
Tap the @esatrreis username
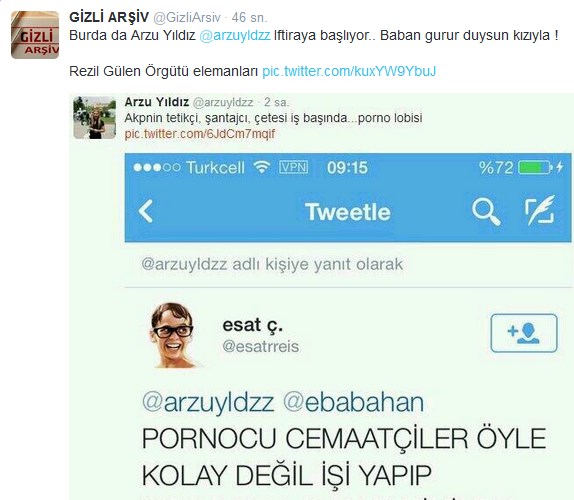coord(261,346)
